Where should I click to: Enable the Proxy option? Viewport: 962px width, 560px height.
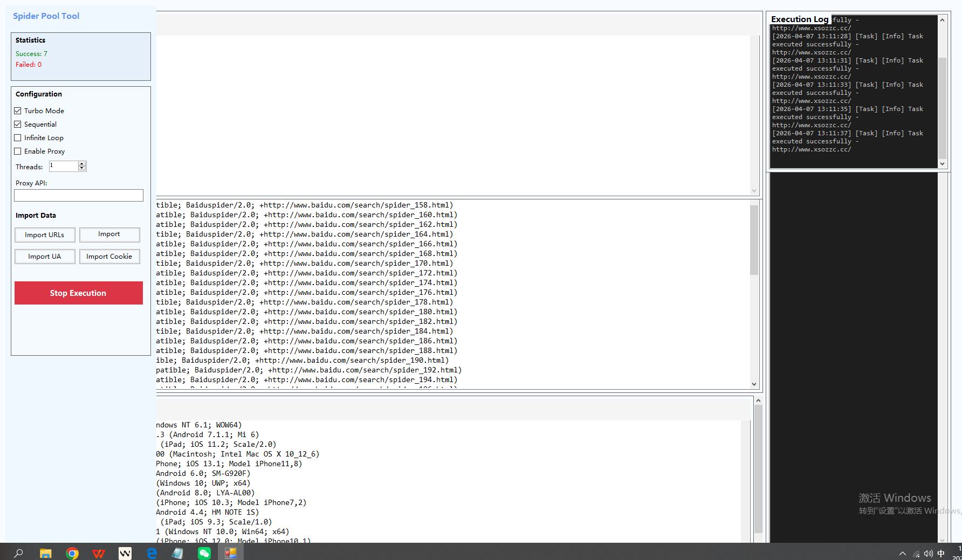click(18, 151)
